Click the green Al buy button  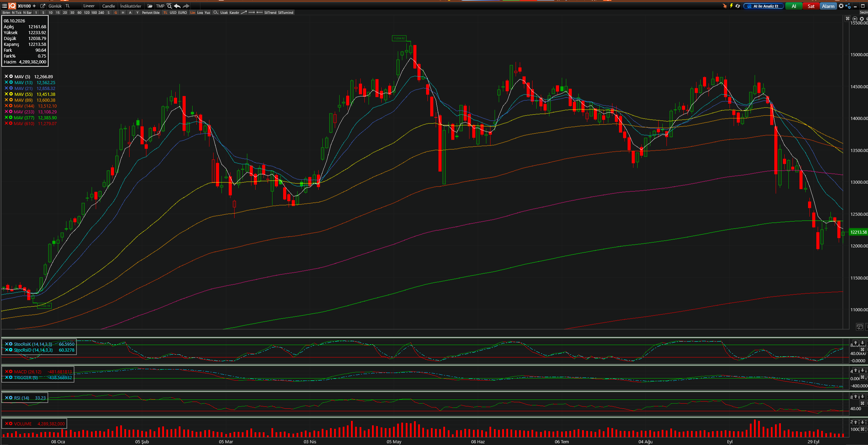pyautogui.click(x=794, y=6)
